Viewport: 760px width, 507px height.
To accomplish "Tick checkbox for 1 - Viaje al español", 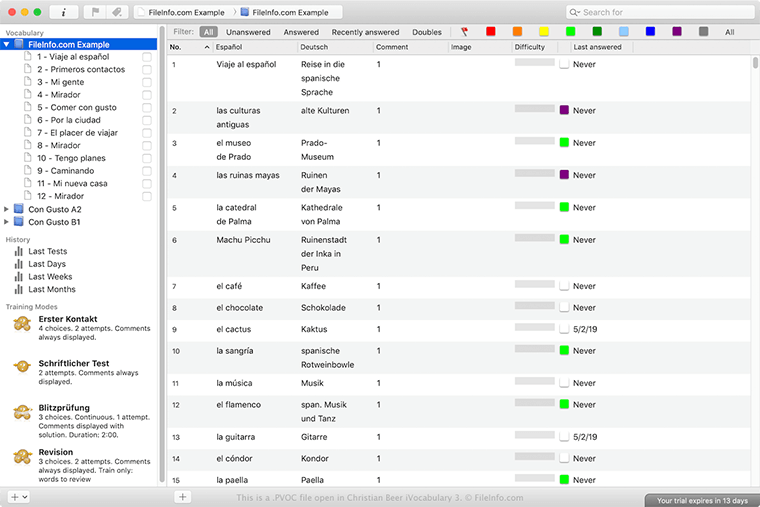I will point(147,57).
